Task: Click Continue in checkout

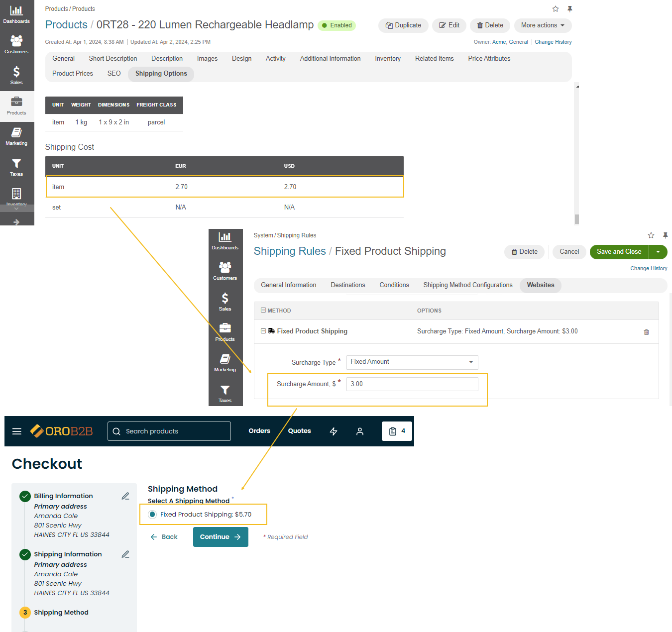Action: [221, 537]
